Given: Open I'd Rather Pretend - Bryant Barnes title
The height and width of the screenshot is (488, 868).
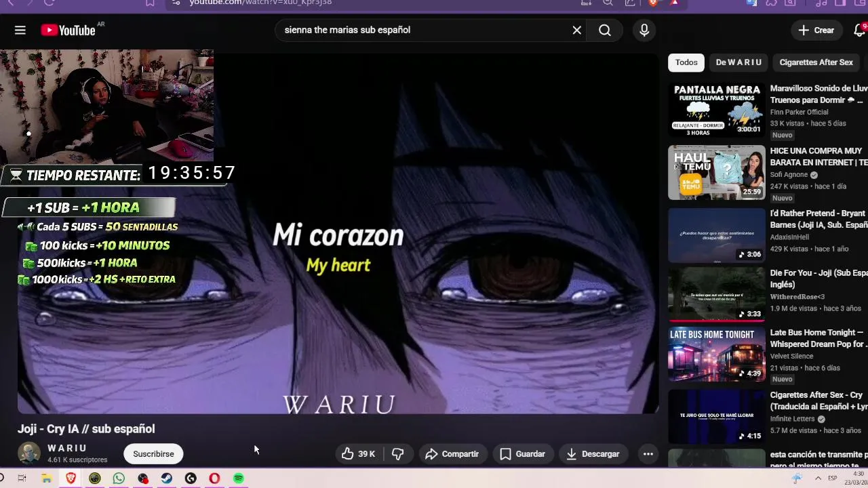Looking at the screenshot, I should tap(818, 219).
